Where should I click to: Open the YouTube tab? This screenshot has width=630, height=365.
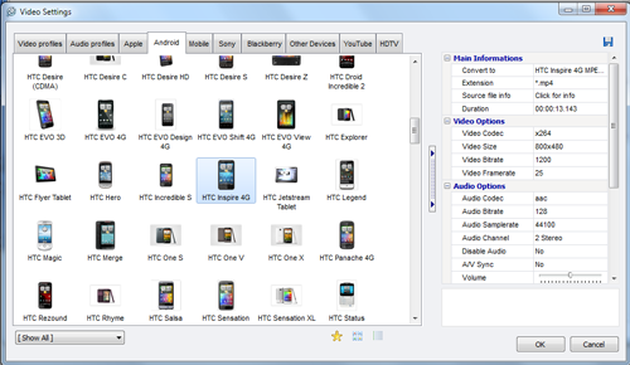point(358,43)
